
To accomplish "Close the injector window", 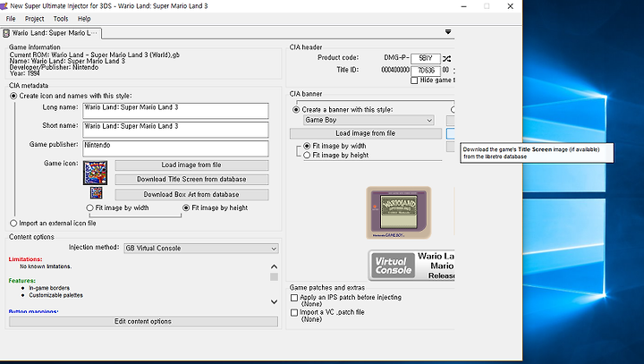I will click(x=510, y=6).
